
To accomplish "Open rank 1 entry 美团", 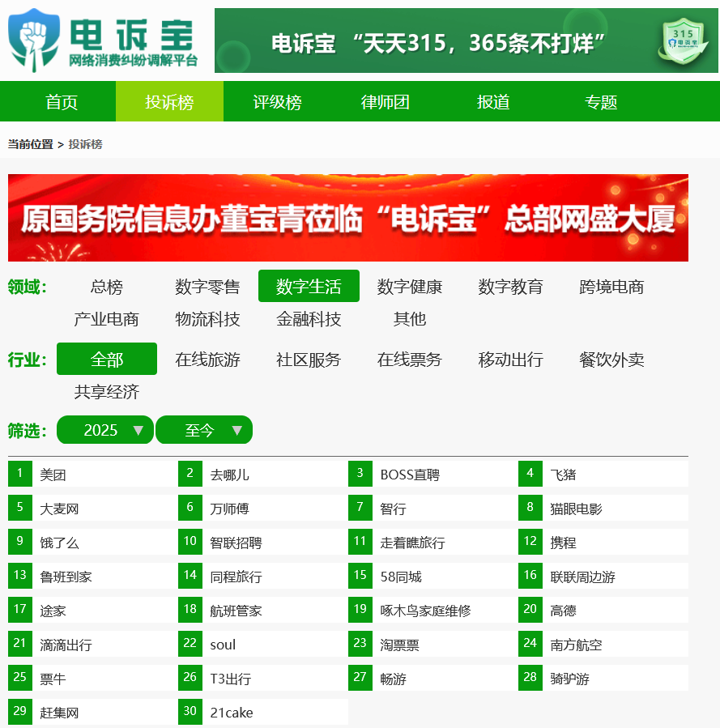I will pos(93,474).
